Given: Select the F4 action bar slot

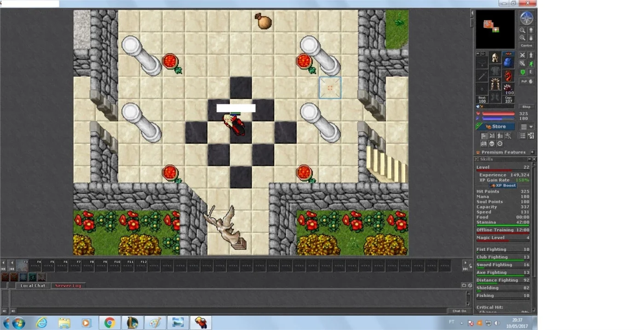Looking at the screenshot, I should [35, 266].
